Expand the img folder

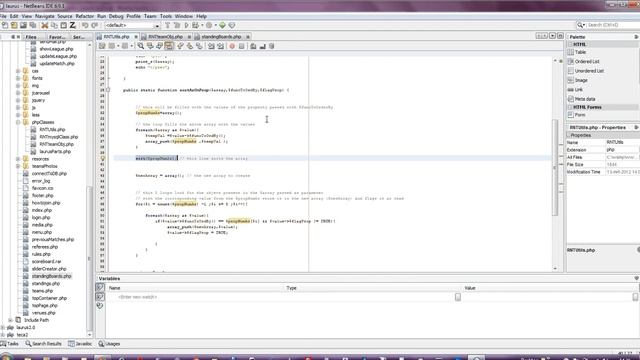coord(18,86)
